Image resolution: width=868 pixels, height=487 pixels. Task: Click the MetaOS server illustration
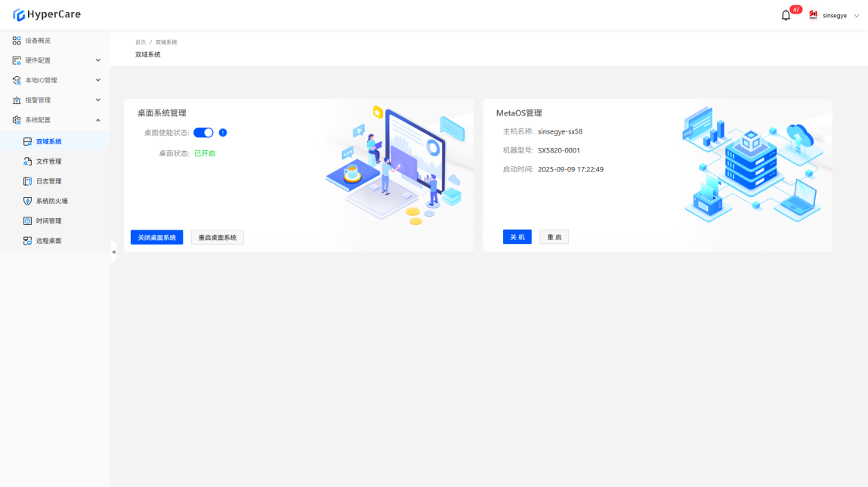tap(752, 165)
